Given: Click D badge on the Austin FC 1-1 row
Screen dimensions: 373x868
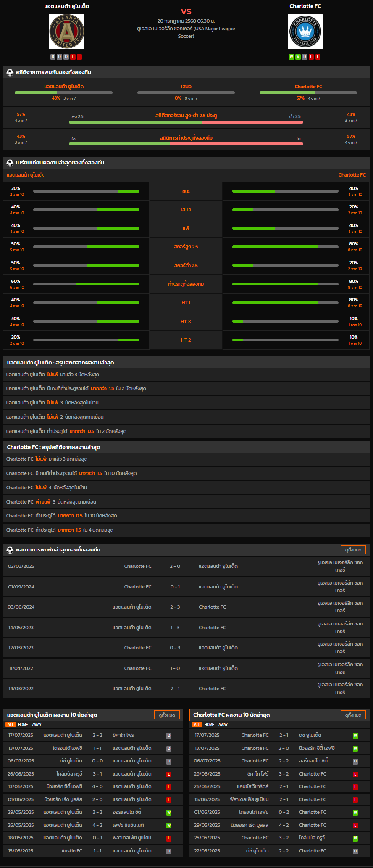Looking at the screenshot, I should click(x=169, y=851).
